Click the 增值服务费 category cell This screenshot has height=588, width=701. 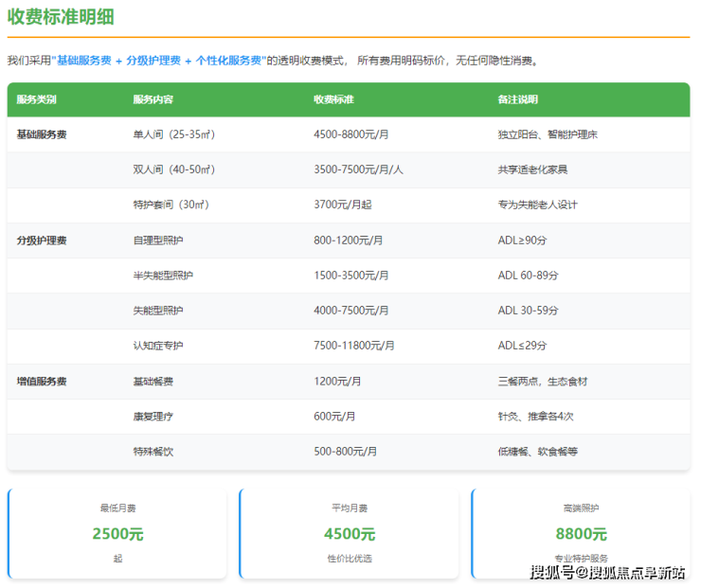pos(42,382)
